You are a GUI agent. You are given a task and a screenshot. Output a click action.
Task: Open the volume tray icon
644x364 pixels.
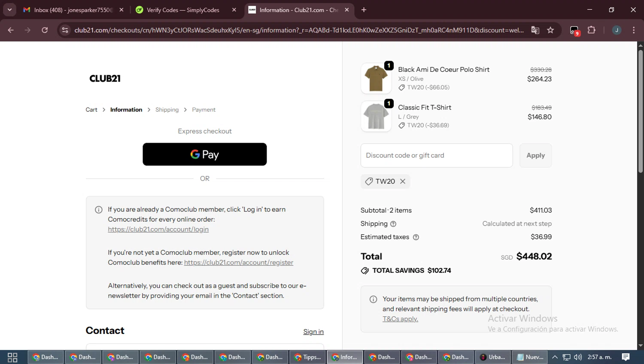point(578,357)
